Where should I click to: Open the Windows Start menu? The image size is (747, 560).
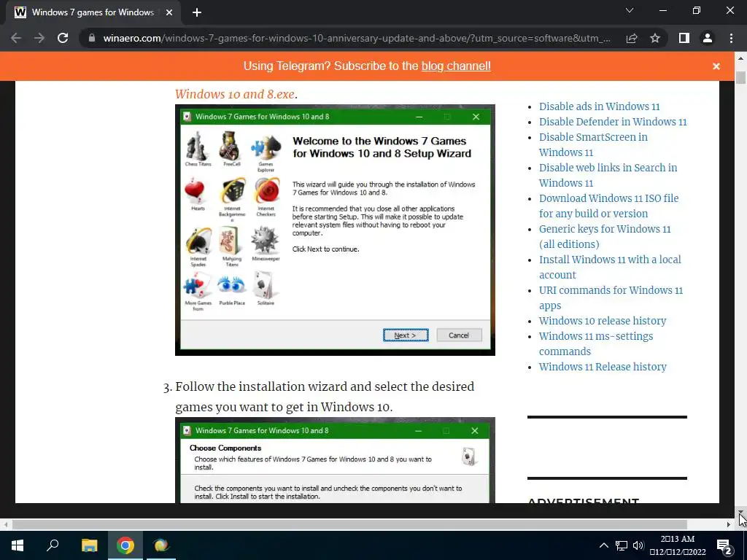point(18,545)
